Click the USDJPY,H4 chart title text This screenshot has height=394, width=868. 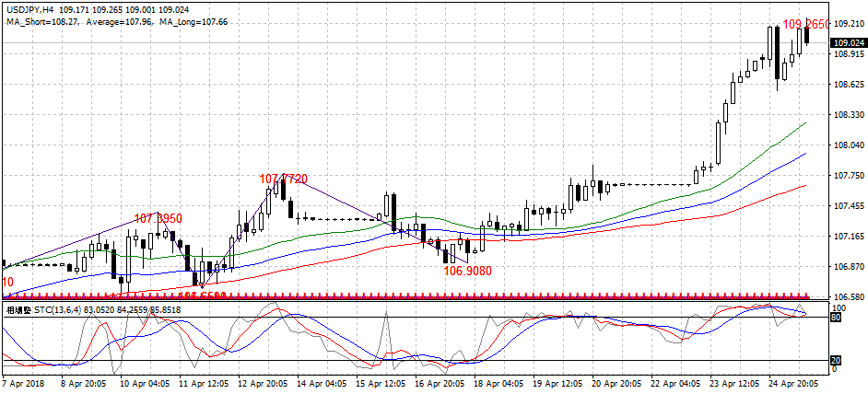tap(30, 7)
